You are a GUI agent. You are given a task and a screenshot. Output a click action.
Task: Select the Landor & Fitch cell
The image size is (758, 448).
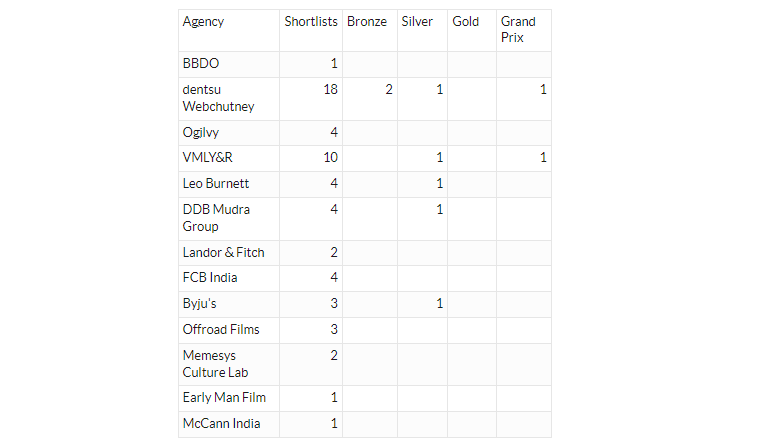tap(229, 253)
